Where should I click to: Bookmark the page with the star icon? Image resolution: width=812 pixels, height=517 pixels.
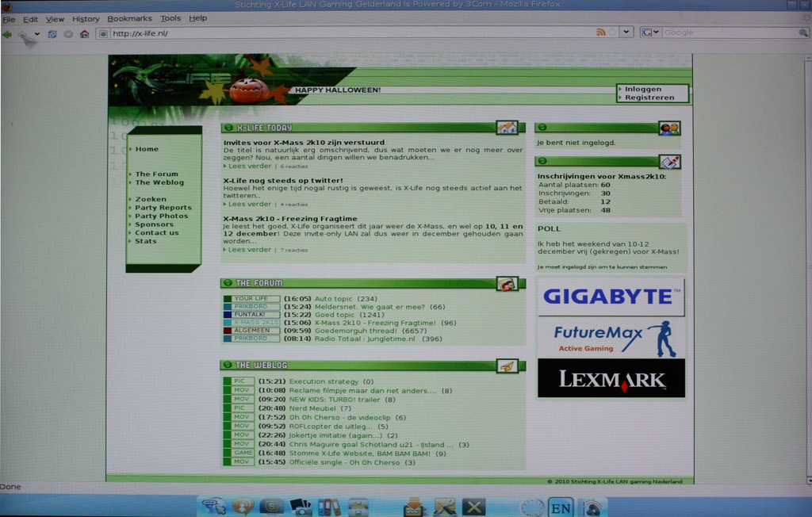pyautogui.click(x=613, y=33)
